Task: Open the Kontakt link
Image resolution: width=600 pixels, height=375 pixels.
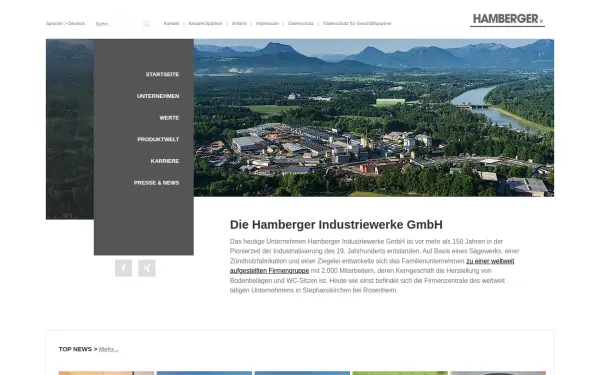Action: tap(171, 23)
